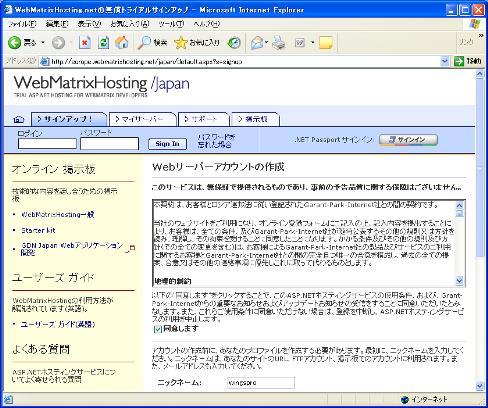Click the terms box scroll up arrow
This screenshot has height=408, width=488.
(x=459, y=205)
